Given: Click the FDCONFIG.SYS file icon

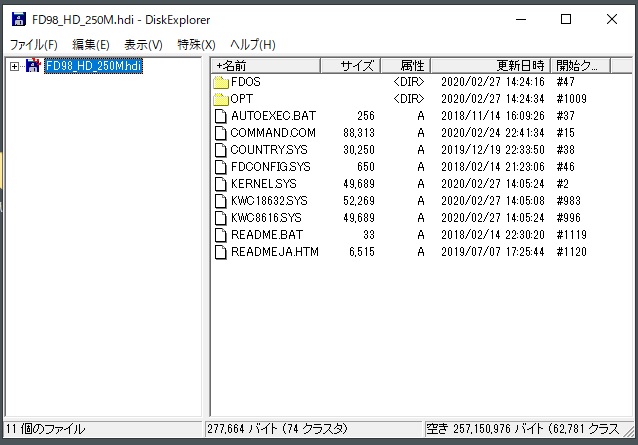Looking at the screenshot, I should point(221,167).
